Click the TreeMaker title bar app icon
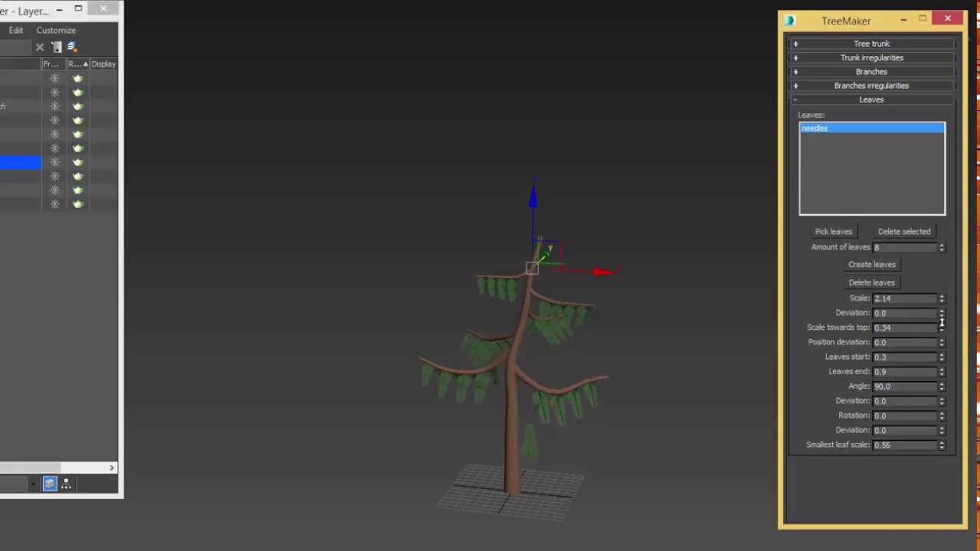This screenshot has width=980, height=551. (x=790, y=21)
